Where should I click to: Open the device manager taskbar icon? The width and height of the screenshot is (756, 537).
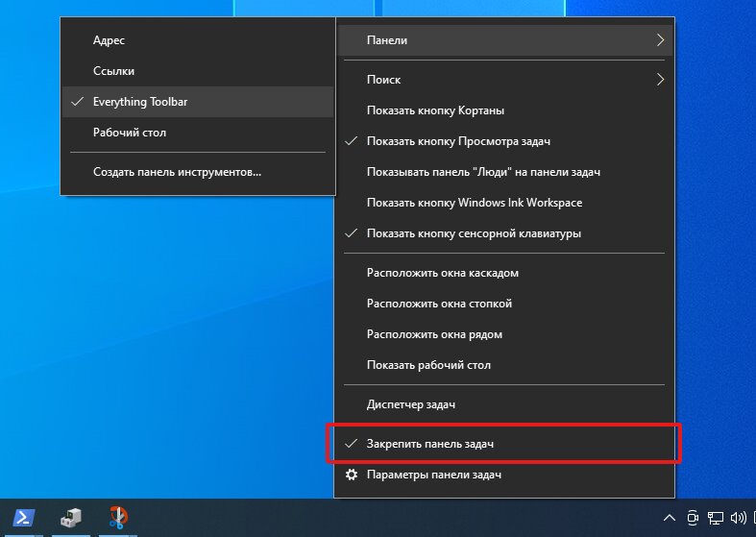click(70, 518)
